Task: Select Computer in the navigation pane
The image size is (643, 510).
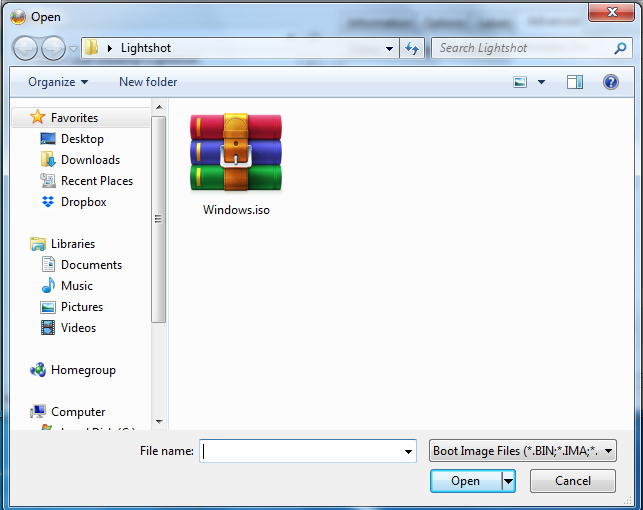Action: point(78,412)
